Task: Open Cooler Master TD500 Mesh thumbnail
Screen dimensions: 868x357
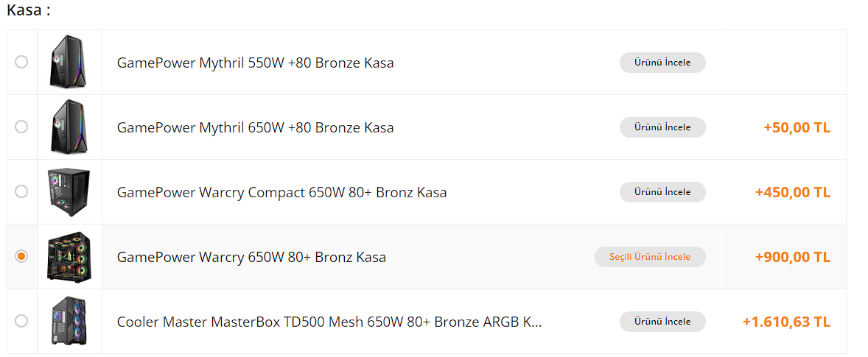Action: [x=69, y=321]
